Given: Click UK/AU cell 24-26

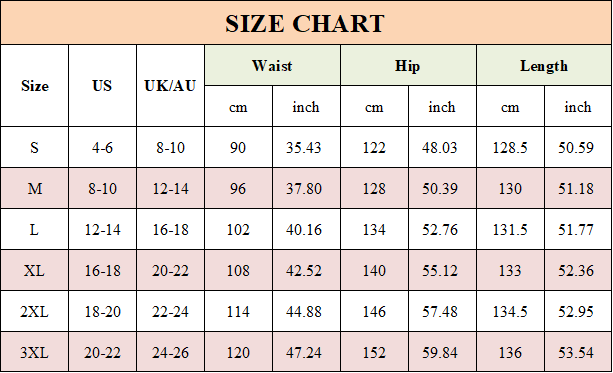Looking at the screenshot, I should 170,353.
